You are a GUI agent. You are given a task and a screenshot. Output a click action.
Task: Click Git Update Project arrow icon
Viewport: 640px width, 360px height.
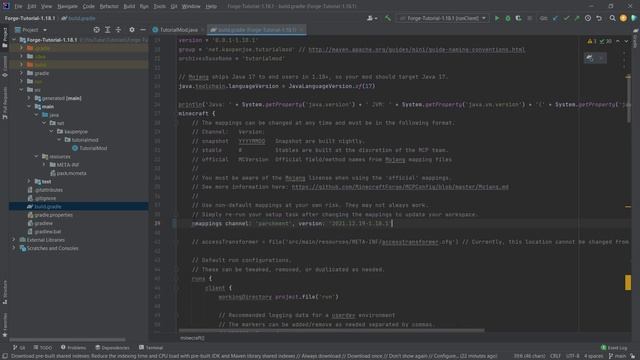tap(556, 18)
